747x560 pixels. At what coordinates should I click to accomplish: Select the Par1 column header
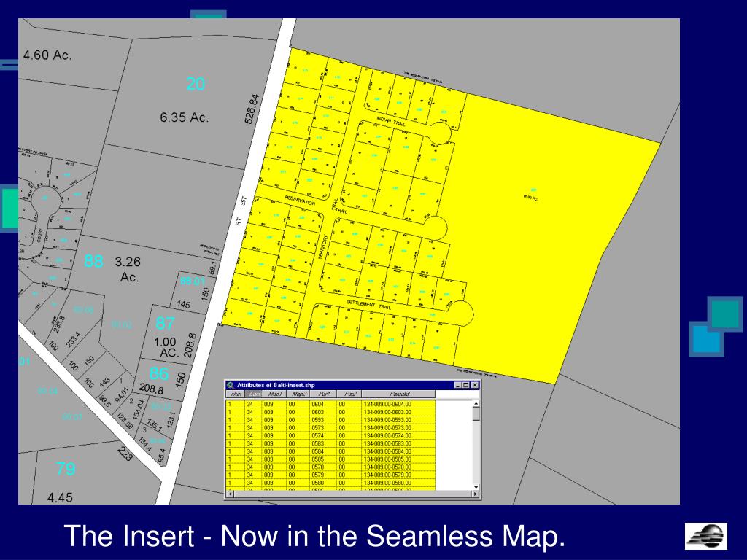pos(325,394)
